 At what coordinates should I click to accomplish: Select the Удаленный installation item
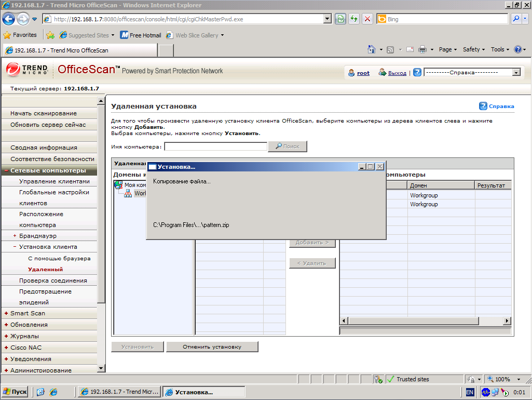point(45,269)
